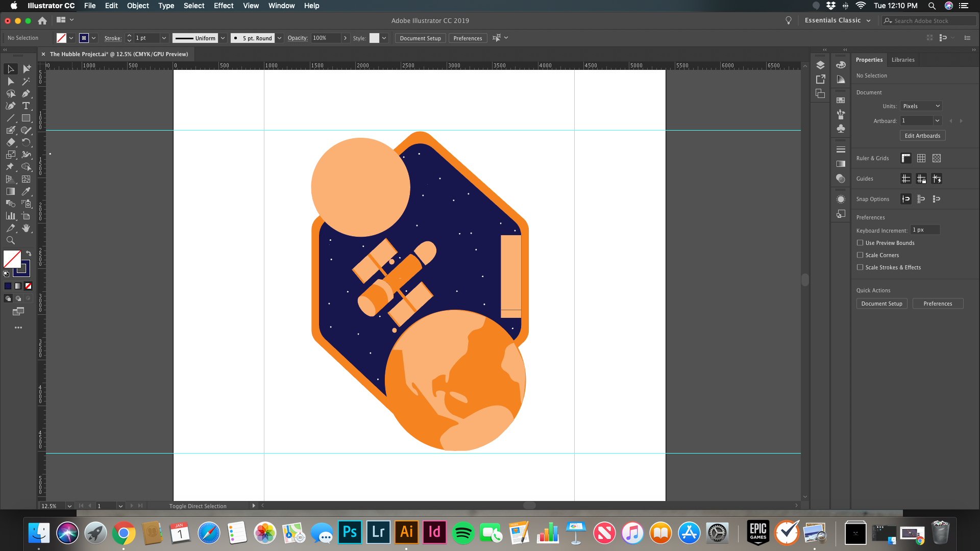Click Edit Artboards button

coord(922,136)
